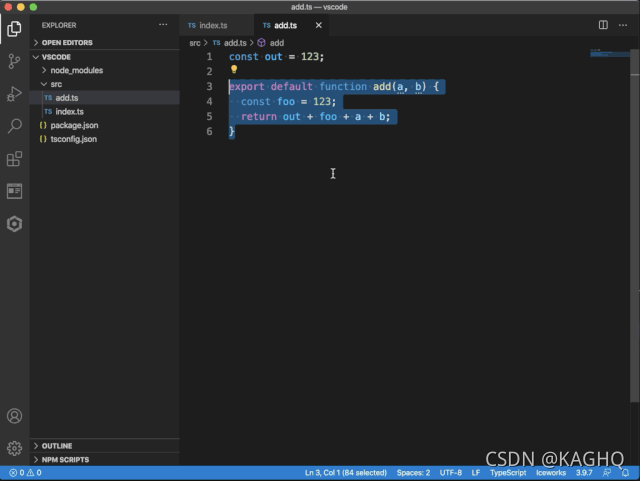Open the preview panel icon below Extensions
The height and width of the screenshot is (481, 640).
[14, 191]
